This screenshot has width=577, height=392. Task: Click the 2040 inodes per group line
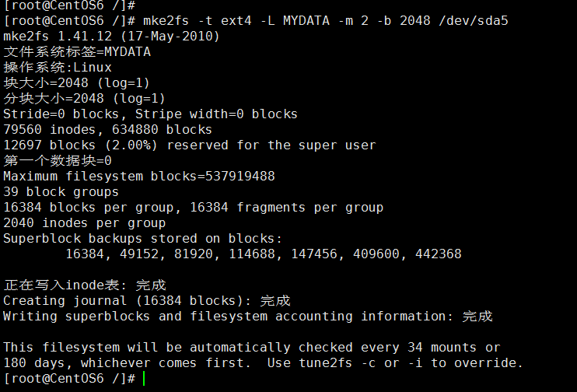pos(84,223)
